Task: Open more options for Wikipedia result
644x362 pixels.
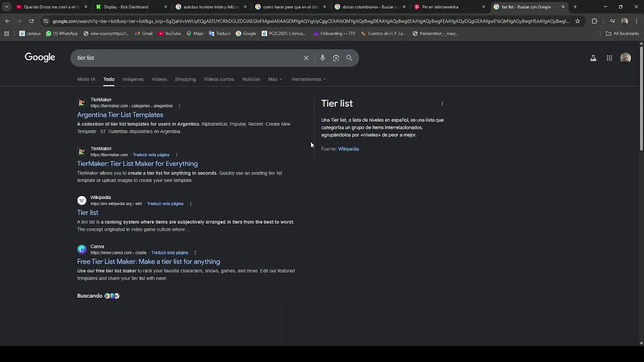Action: click(191, 204)
